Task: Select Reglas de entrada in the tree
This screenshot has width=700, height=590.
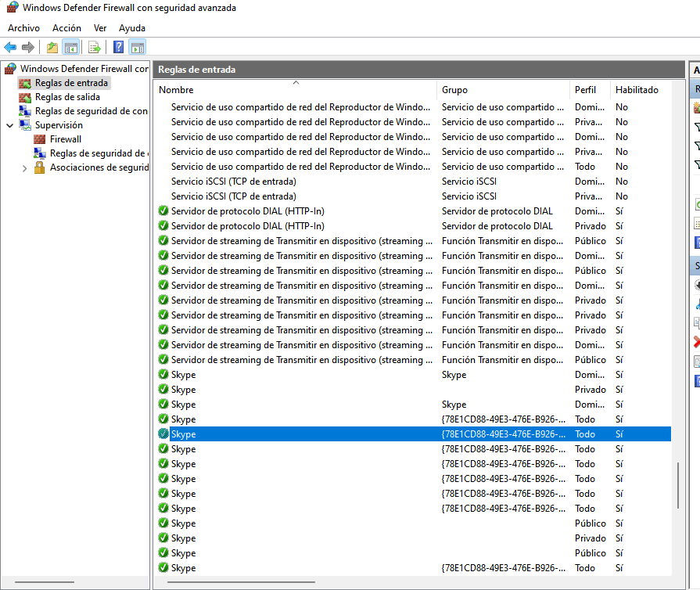Action: point(71,83)
